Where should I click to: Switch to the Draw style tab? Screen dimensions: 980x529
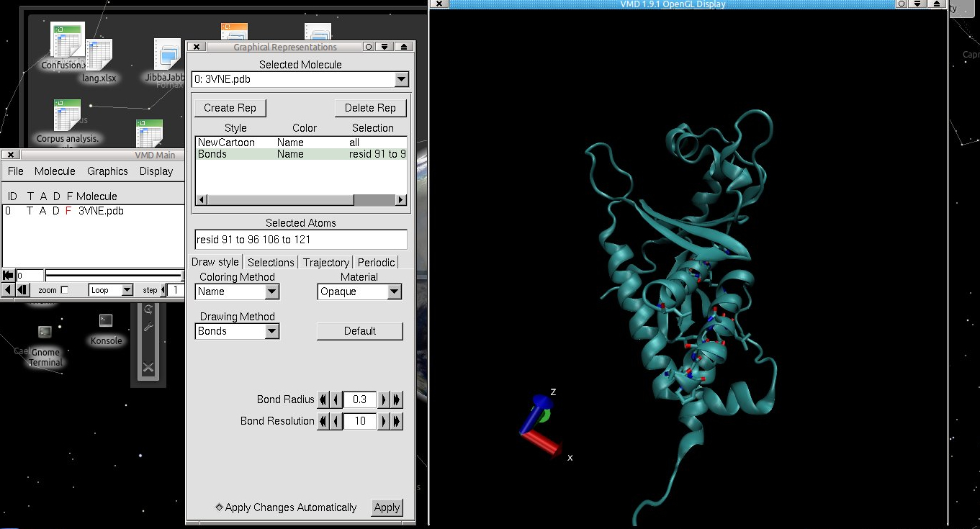(x=215, y=262)
